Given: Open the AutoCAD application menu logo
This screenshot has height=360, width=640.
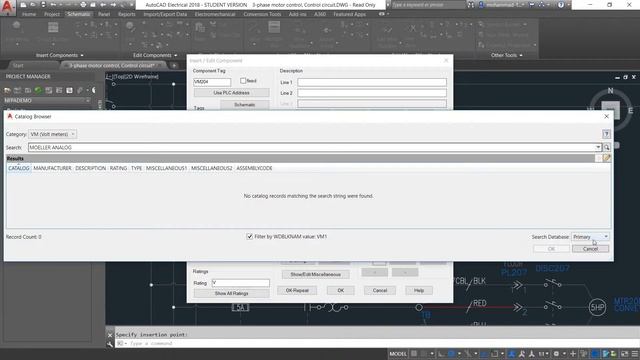Looking at the screenshot, I should click(7, 7).
